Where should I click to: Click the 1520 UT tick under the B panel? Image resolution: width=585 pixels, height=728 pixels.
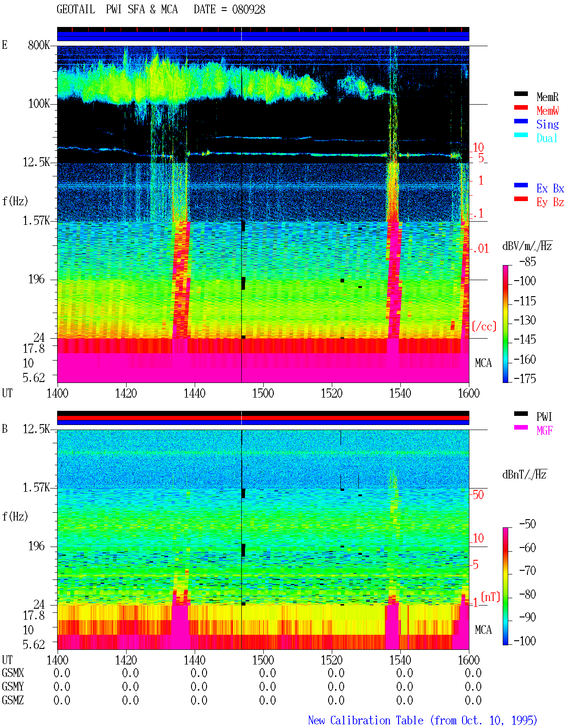point(332,660)
